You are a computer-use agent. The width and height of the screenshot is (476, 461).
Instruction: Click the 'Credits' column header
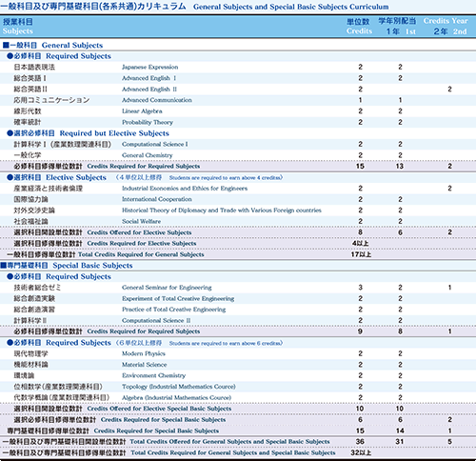click(x=359, y=31)
